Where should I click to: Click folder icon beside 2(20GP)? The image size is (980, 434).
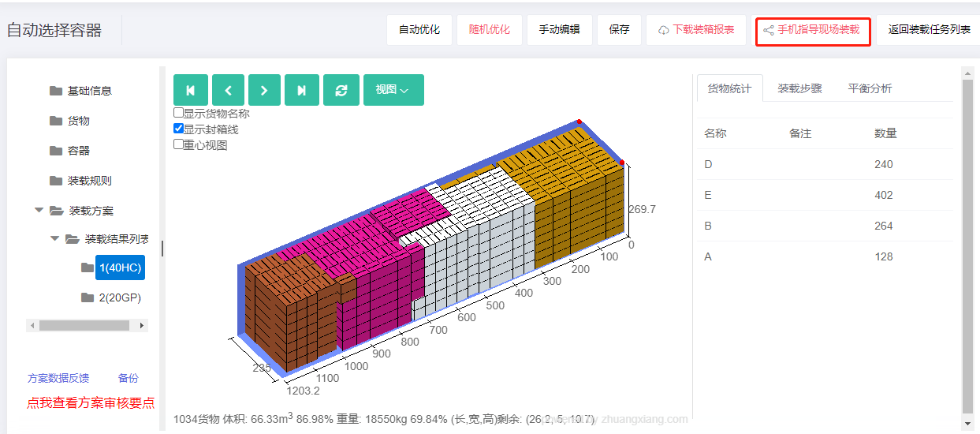88,297
